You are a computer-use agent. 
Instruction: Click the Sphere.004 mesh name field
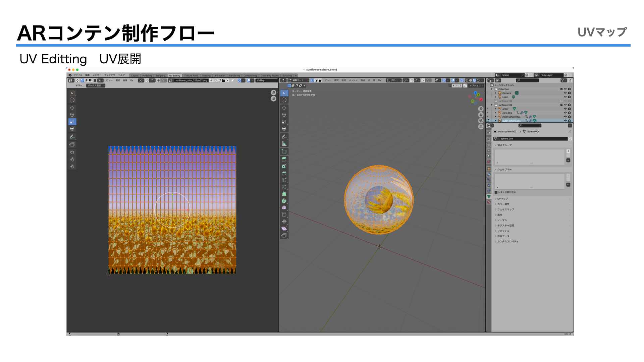[x=533, y=139]
